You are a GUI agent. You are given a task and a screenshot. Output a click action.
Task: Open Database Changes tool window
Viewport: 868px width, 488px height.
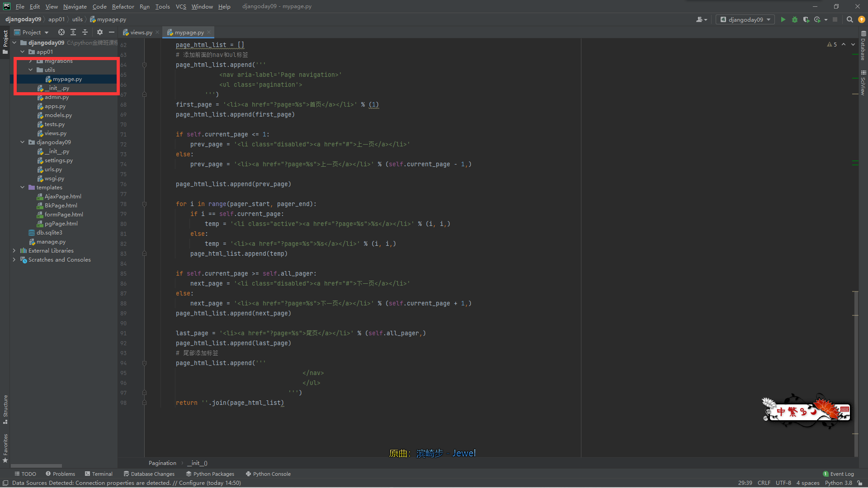tap(149, 474)
